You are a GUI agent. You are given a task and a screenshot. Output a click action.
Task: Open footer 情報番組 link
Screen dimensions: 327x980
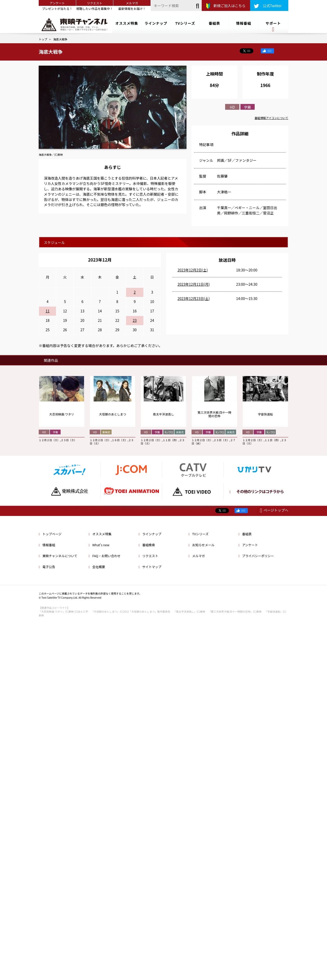click(x=49, y=545)
